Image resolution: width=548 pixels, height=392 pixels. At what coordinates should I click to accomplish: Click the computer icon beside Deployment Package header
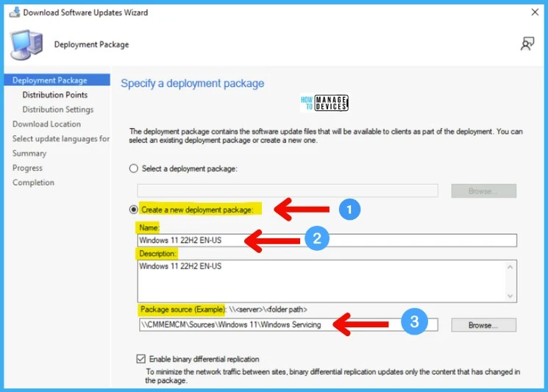tap(26, 45)
